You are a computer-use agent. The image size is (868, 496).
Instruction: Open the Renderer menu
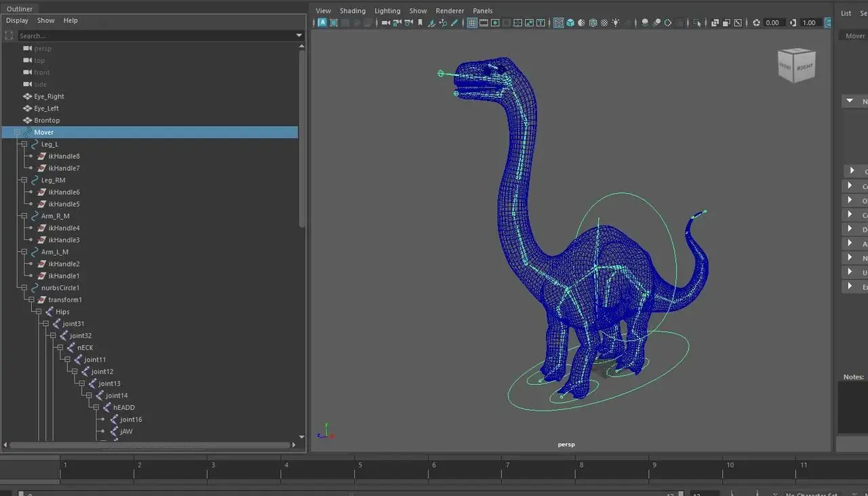(x=449, y=11)
